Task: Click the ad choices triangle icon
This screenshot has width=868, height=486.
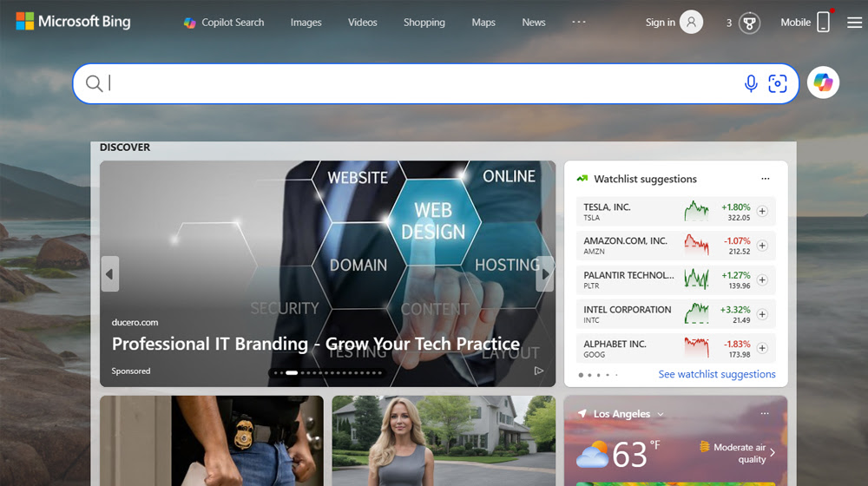Action: [539, 371]
